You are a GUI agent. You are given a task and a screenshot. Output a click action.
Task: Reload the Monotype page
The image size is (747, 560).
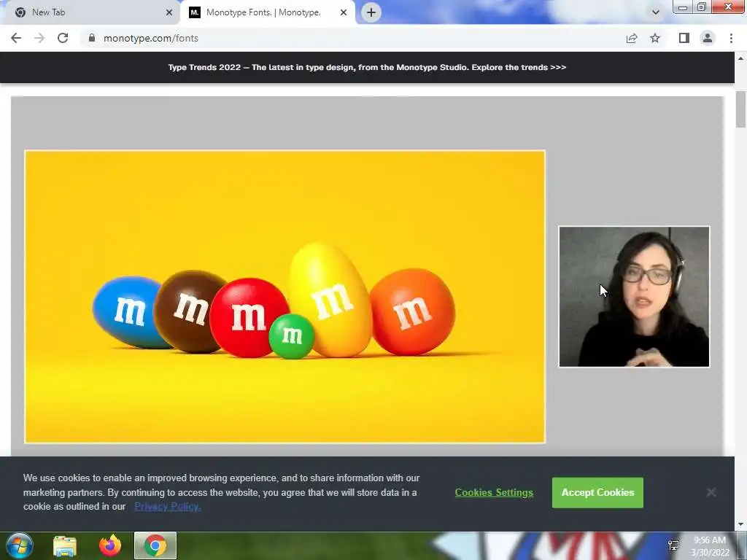click(x=63, y=38)
